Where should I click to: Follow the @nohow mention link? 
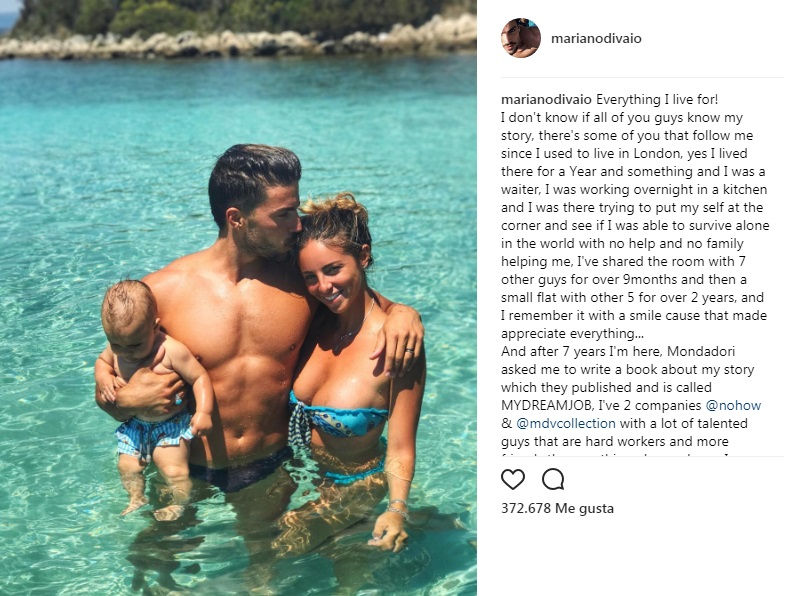pos(733,405)
